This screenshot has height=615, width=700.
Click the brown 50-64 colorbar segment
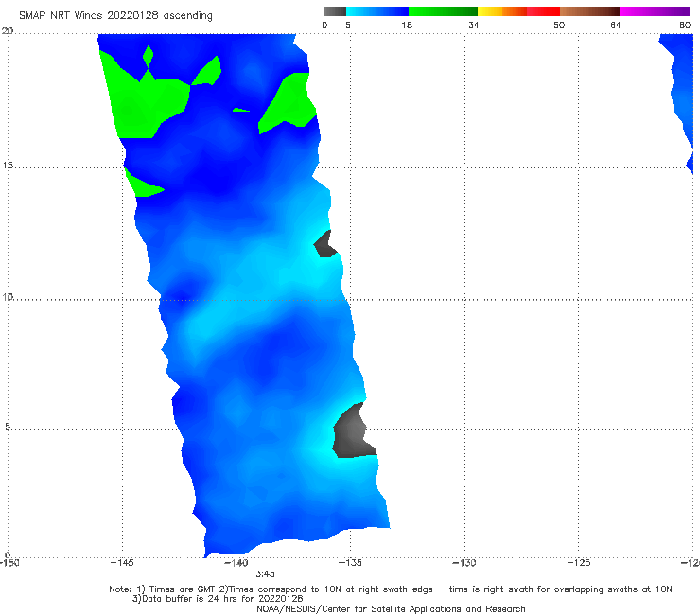pos(589,11)
